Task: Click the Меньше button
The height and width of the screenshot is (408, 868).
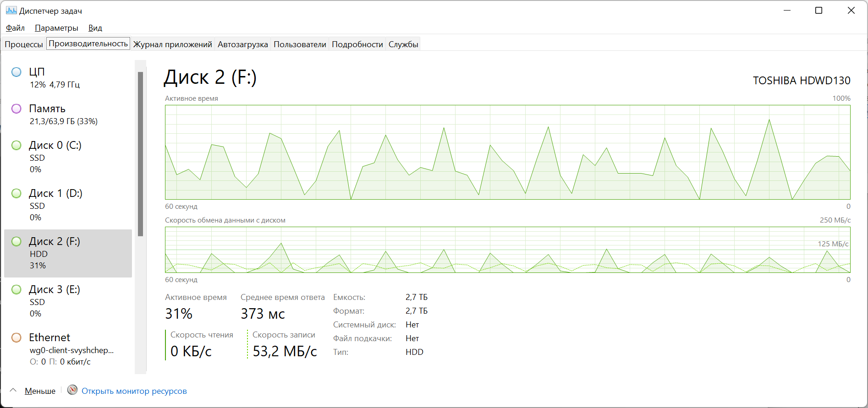Action: [40, 391]
